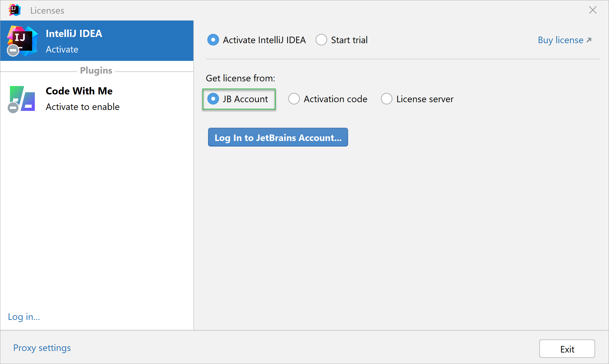
Task: Click Log In to JetBrains Account
Action: tap(278, 137)
